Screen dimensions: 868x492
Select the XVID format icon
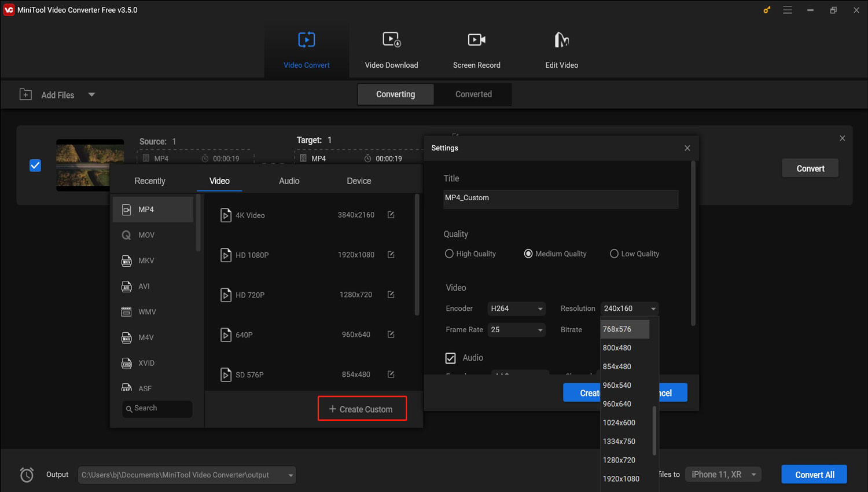[x=126, y=363]
